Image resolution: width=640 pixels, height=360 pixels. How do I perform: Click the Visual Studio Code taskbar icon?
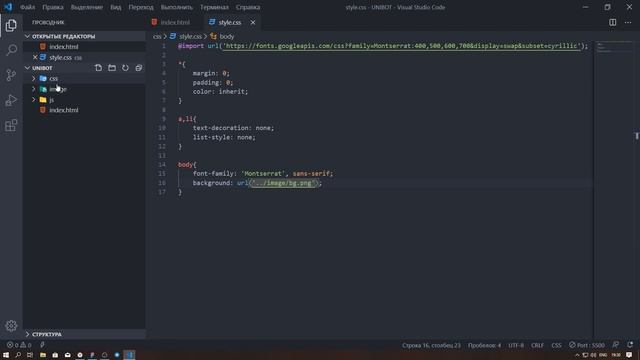click(129, 355)
